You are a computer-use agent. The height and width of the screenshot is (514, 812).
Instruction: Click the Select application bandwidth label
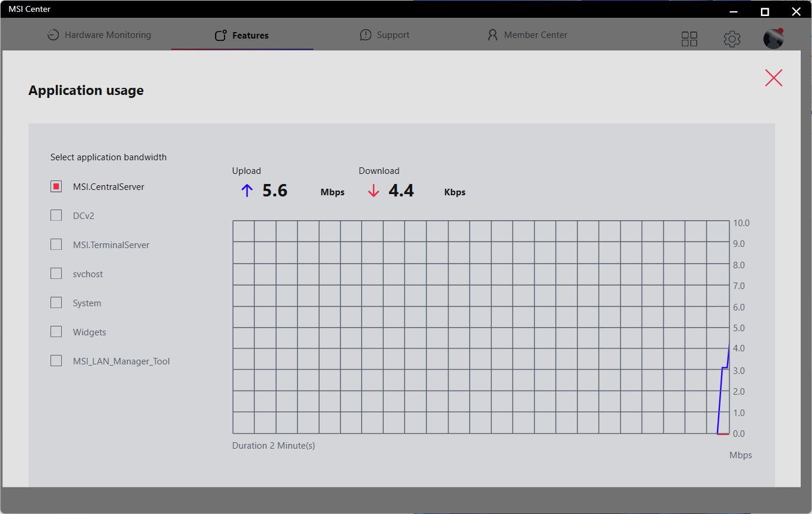tap(109, 157)
